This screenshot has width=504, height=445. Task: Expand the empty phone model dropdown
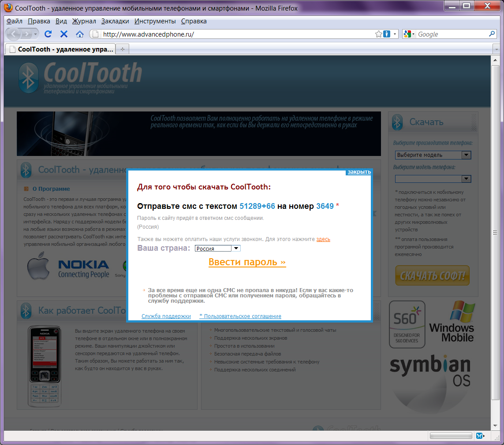(x=433, y=179)
